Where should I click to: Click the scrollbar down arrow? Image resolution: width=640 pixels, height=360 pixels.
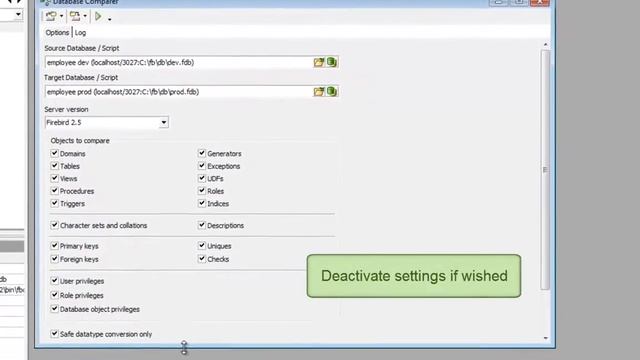coord(546,338)
